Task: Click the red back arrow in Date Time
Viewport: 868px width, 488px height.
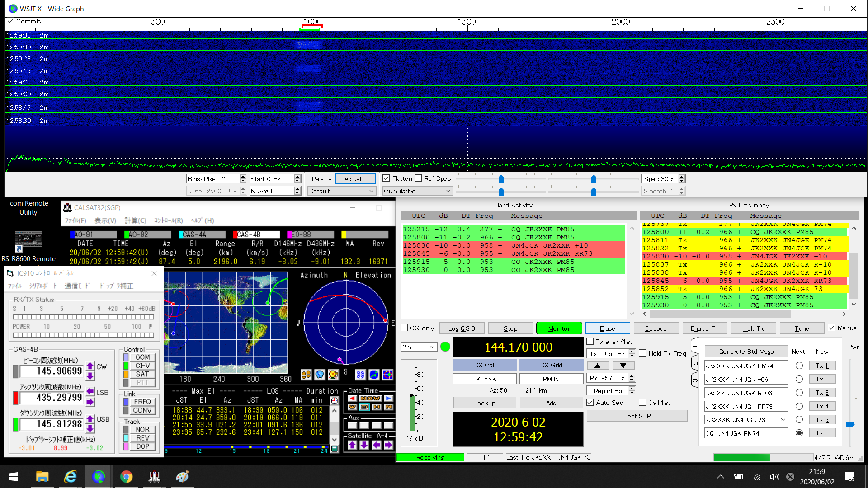Action: [352, 398]
